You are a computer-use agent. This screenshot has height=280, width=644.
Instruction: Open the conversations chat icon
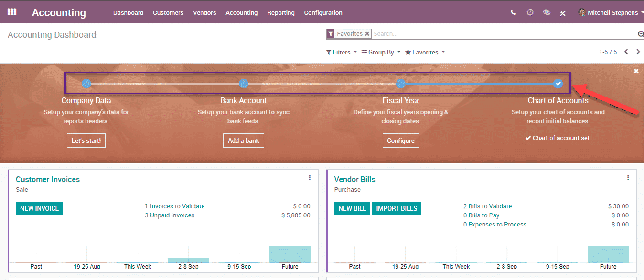(x=547, y=13)
